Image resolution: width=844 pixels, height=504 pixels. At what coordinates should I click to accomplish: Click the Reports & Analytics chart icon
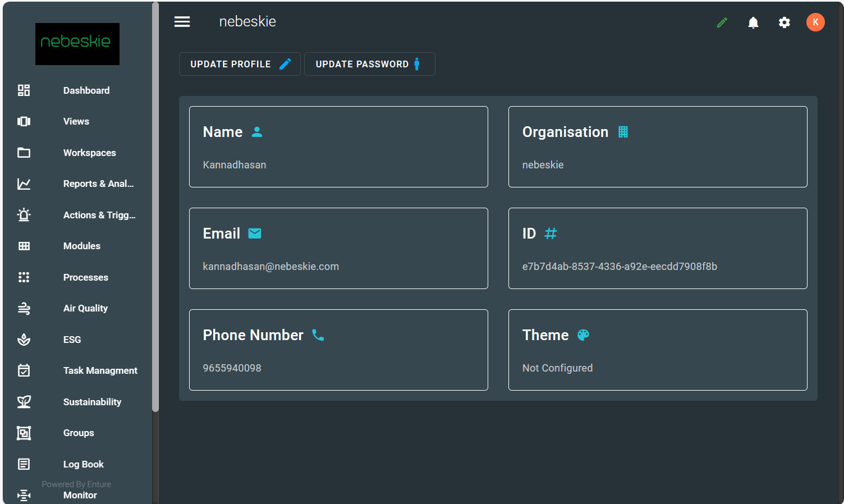[x=24, y=184]
